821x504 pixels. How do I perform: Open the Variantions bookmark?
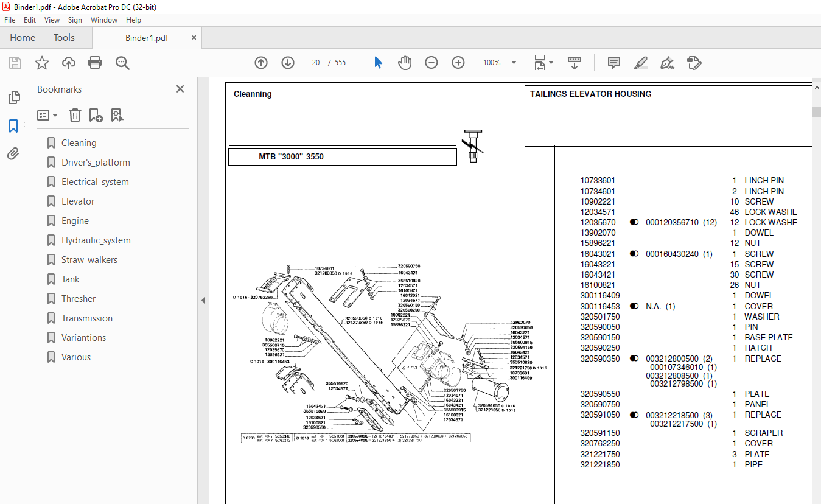83,338
